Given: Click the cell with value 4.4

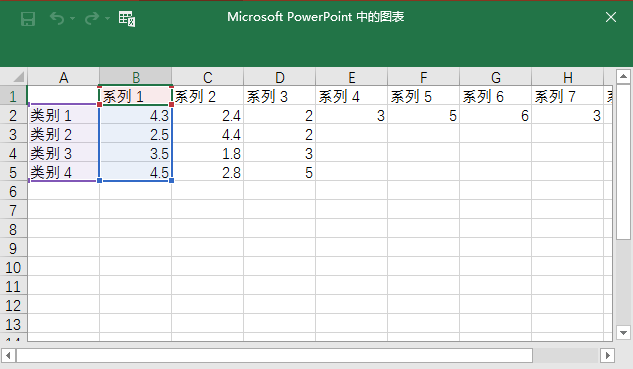Looking at the screenshot, I should (x=208, y=134).
